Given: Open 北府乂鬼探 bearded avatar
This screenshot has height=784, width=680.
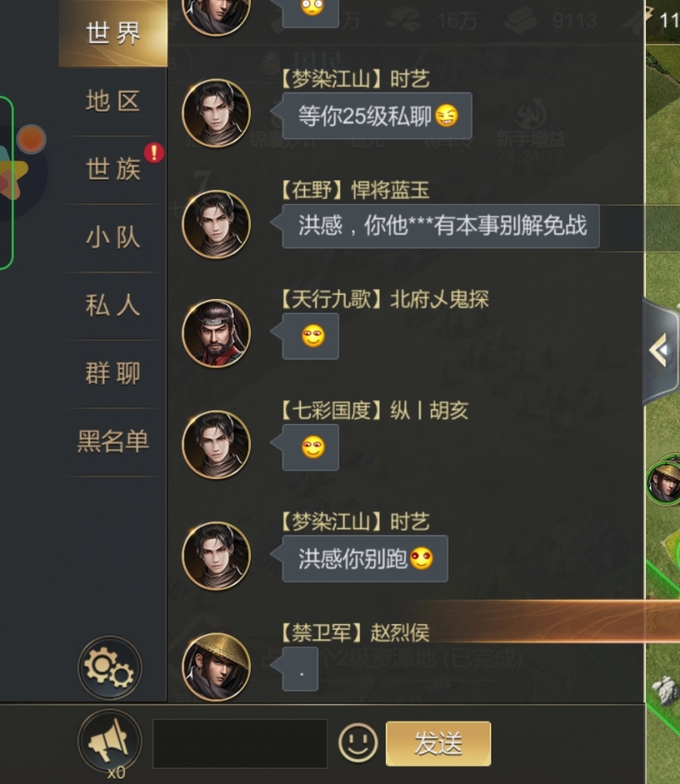Looking at the screenshot, I should click(216, 334).
